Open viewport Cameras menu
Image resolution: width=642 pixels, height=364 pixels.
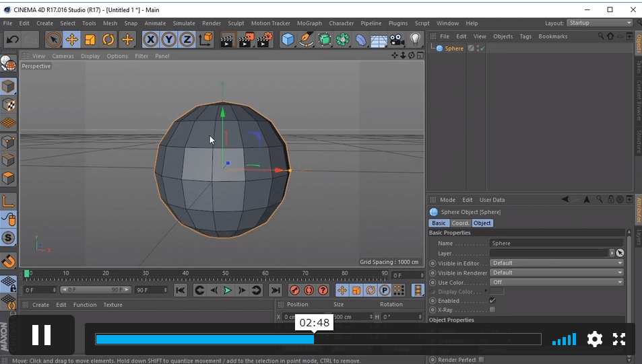coord(63,56)
